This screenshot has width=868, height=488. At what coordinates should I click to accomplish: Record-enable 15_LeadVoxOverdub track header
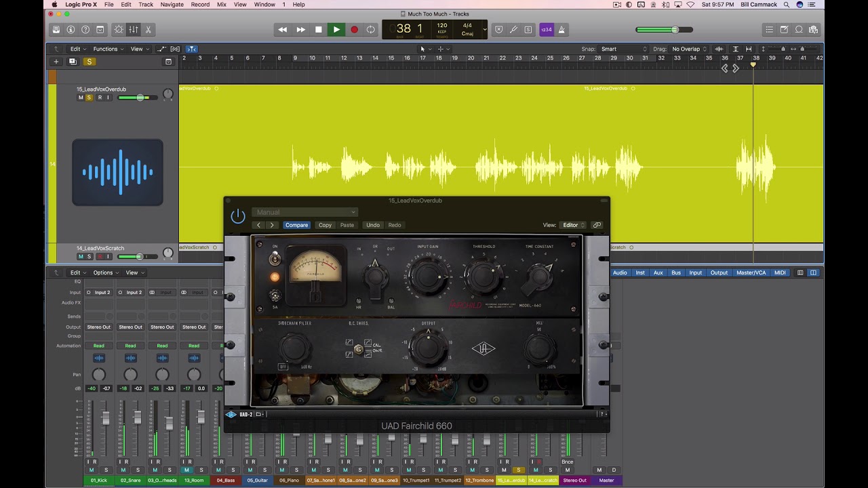(100, 98)
